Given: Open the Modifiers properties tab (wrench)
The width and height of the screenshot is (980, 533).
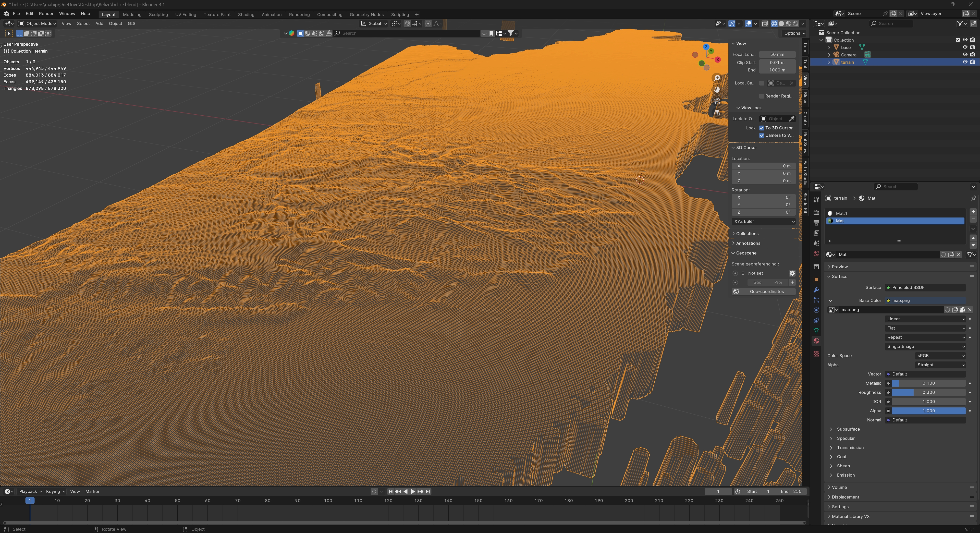Looking at the screenshot, I should (816, 290).
